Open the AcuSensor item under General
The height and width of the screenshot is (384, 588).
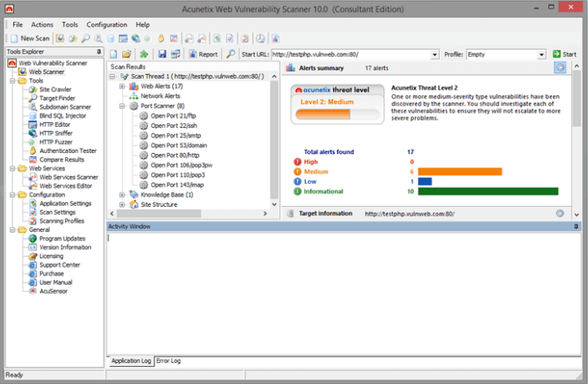(54, 290)
